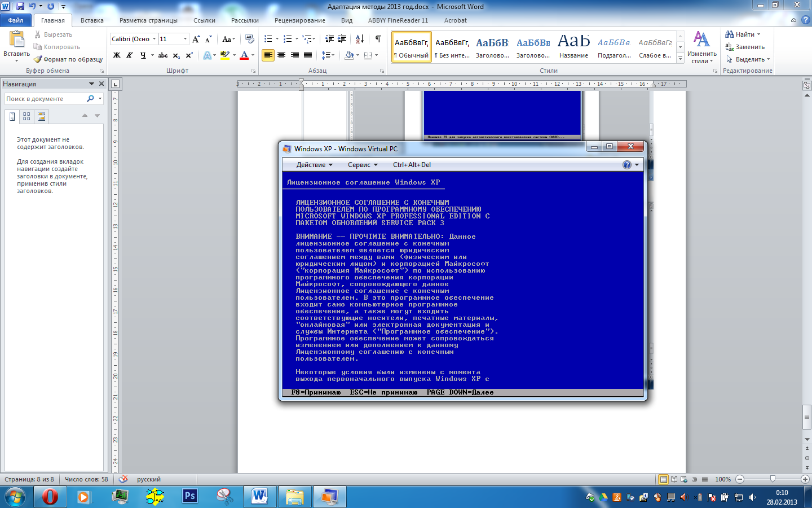This screenshot has width=812, height=508.
Task: Click the zoom slider handle
Action: 773,479
